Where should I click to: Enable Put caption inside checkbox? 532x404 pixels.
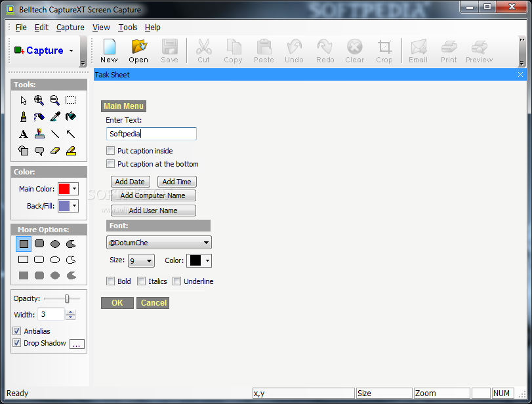tap(111, 150)
